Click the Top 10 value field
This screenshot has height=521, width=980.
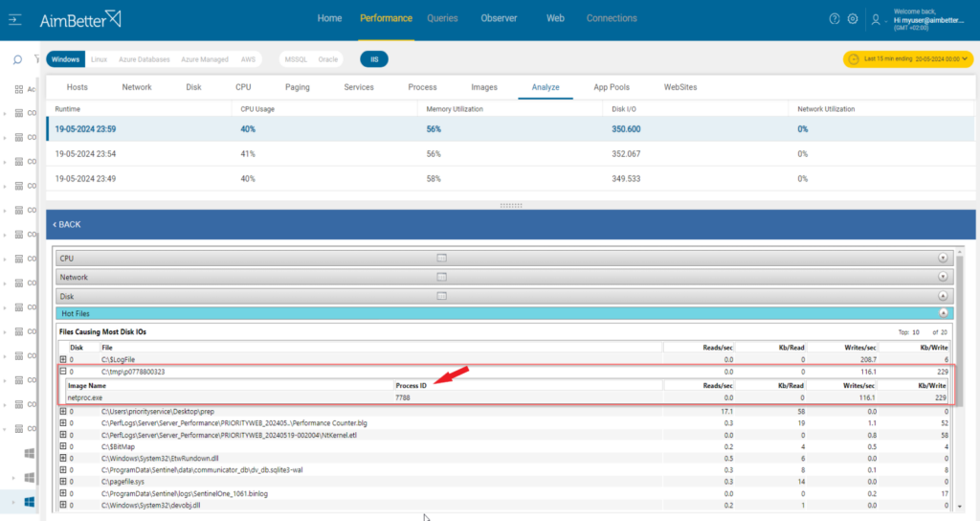pos(916,332)
